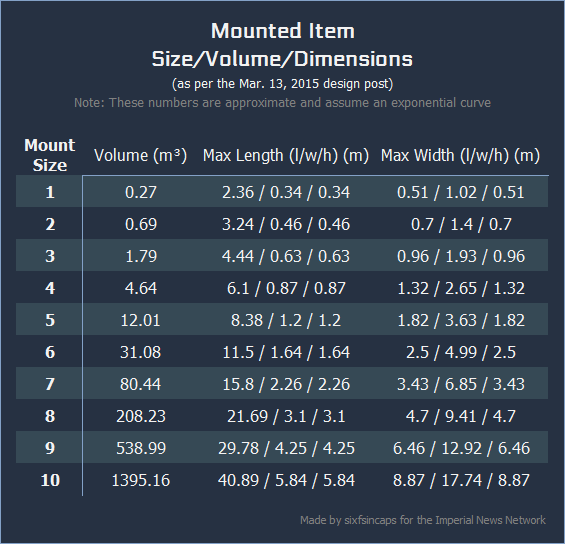Click the 1.32 / 2.65 / 1.32 cell
565x544 pixels.
[x=461, y=288]
